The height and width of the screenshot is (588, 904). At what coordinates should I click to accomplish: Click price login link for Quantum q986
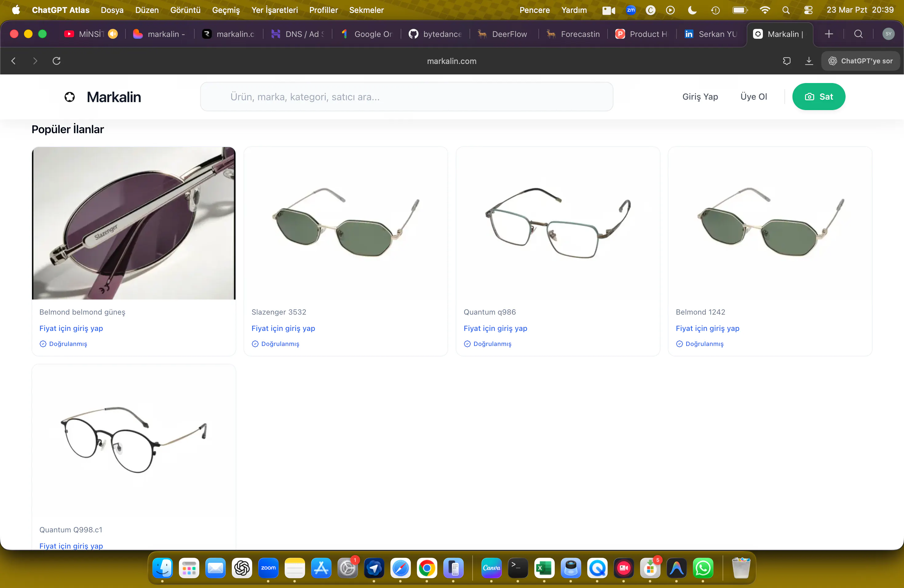coord(495,328)
